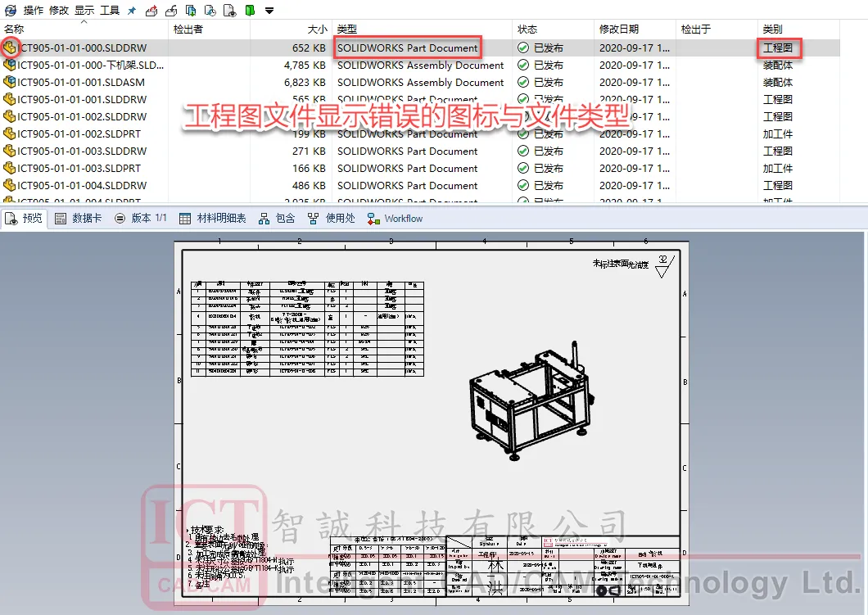Open the 操作 menu
The width and height of the screenshot is (868, 615).
[34, 11]
